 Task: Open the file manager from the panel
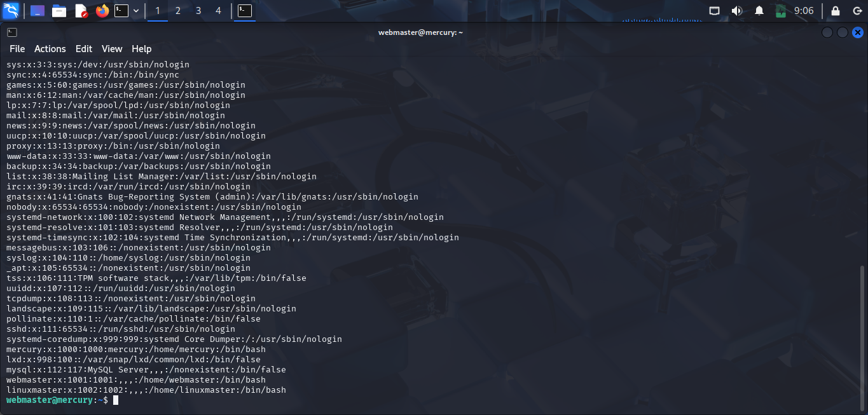(x=59, y=10)
